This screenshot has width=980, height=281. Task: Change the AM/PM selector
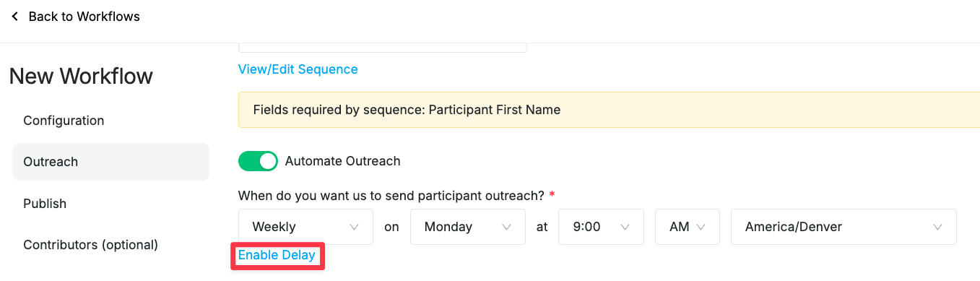pyautogui.click(x=688, y=227)
